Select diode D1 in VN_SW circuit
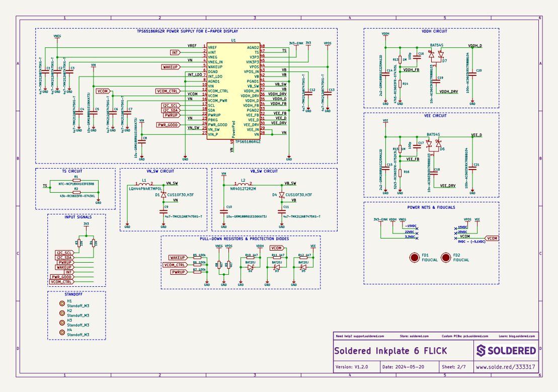The width and height of the screenshot is (558, 392). coord(164,194)
